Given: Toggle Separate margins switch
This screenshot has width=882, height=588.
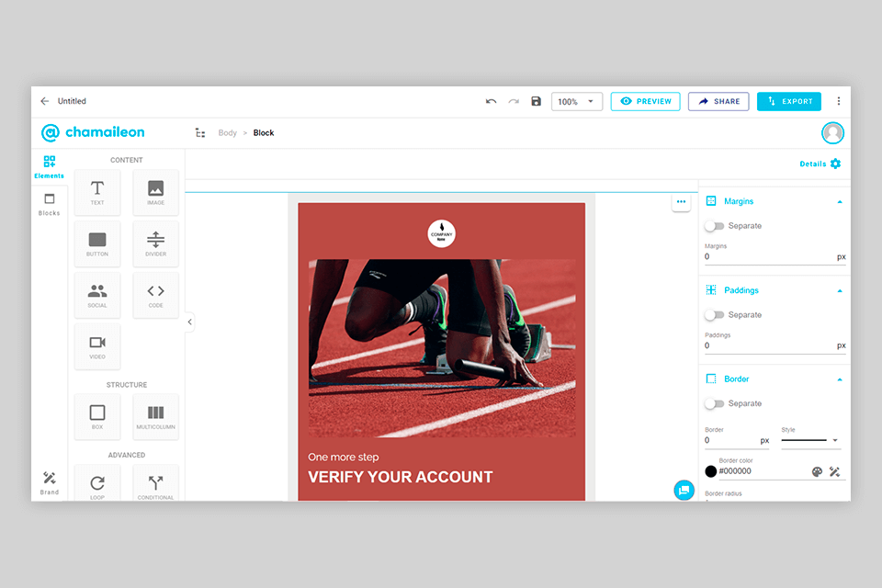Looking at the screenshot, I should pos(715,226).
